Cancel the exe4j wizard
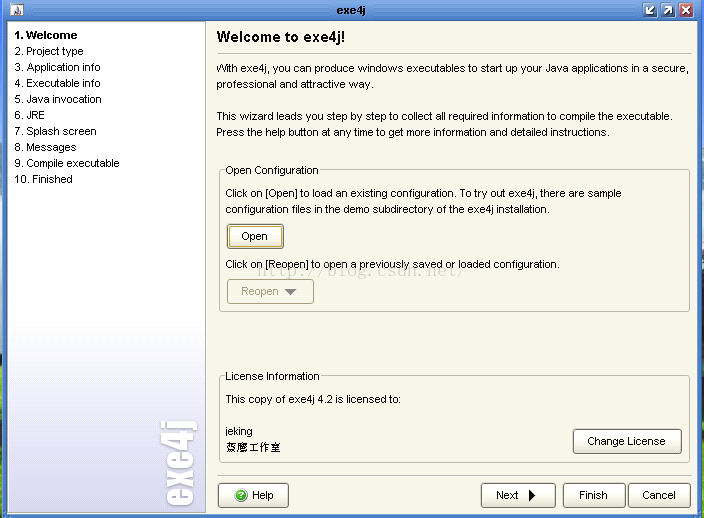Viewport: 704px width, 518px height. 659,495
